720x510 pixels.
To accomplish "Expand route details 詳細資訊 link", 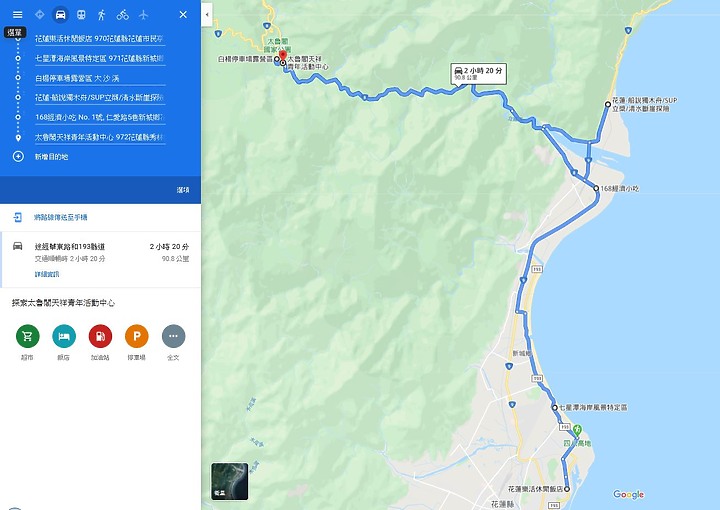I will (x=47, y=274).
